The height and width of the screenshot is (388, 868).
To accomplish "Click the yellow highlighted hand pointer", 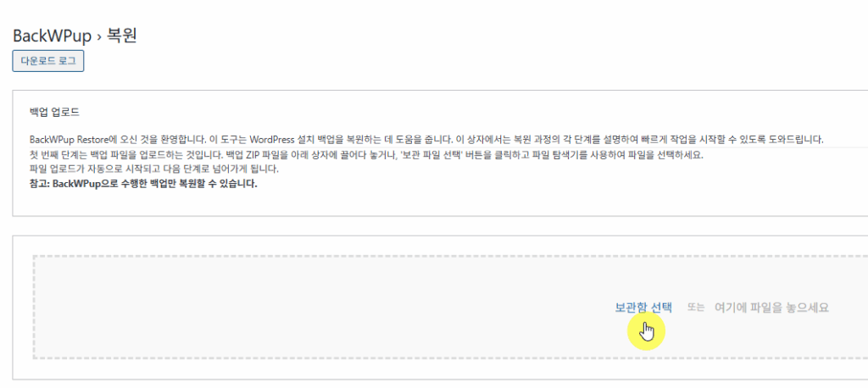I will pos(646,332).
